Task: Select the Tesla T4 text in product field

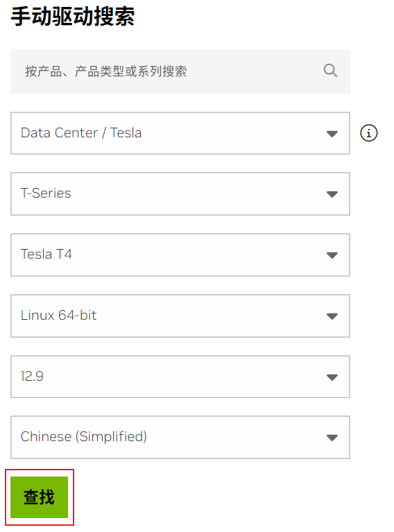Action: pos(46,254)
